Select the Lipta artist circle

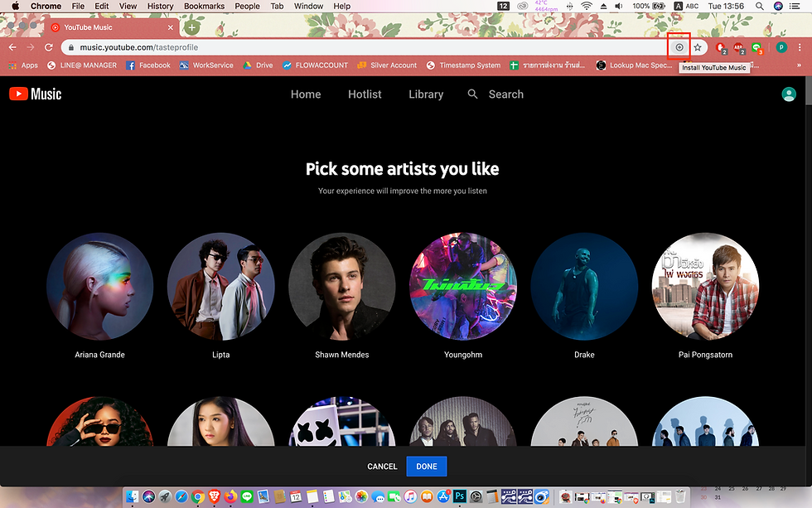point(220,286)
